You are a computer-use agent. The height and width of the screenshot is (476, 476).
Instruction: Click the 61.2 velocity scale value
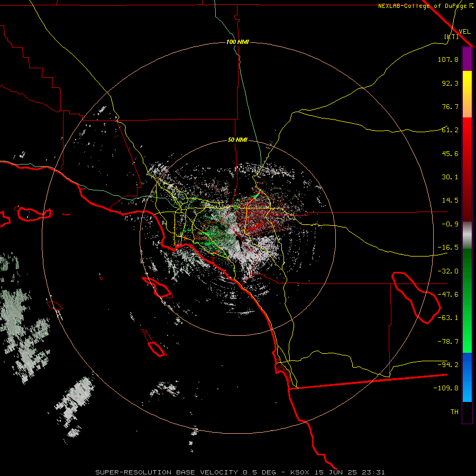pos(450,130)
